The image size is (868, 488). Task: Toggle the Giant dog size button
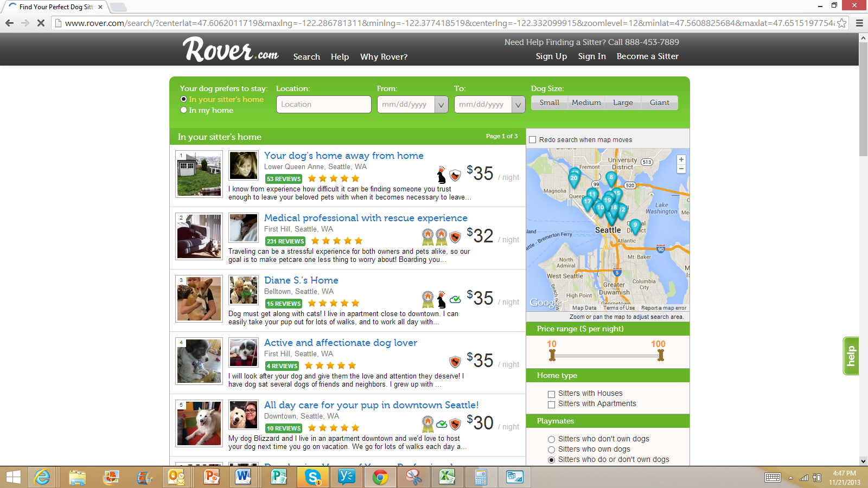tap(659, 102)
